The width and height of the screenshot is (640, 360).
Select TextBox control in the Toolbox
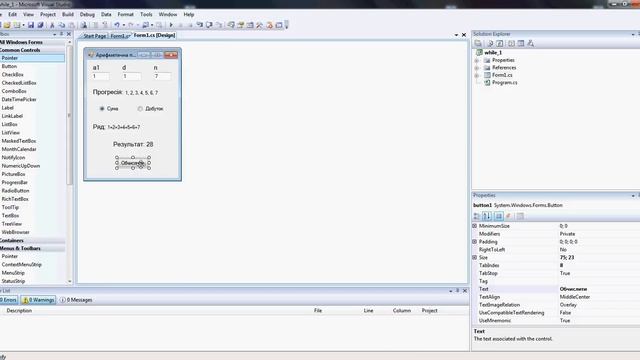click(11, 216)
